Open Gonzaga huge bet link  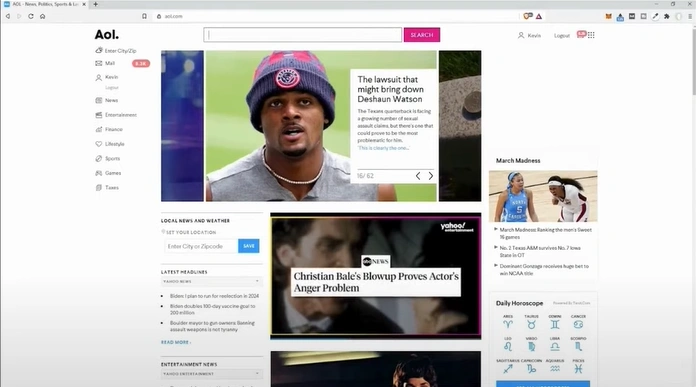544,270
